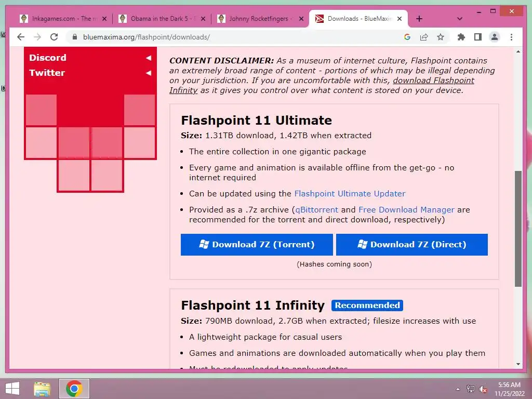Open the network tray icon
532x399 pixels.
point(471,389)
